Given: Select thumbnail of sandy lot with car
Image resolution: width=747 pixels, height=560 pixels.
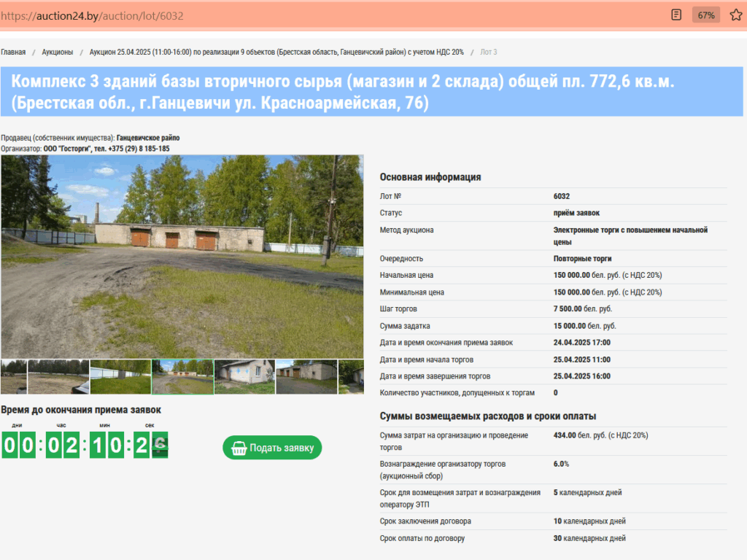Looking at the screenshot, I should click(58, 376).
